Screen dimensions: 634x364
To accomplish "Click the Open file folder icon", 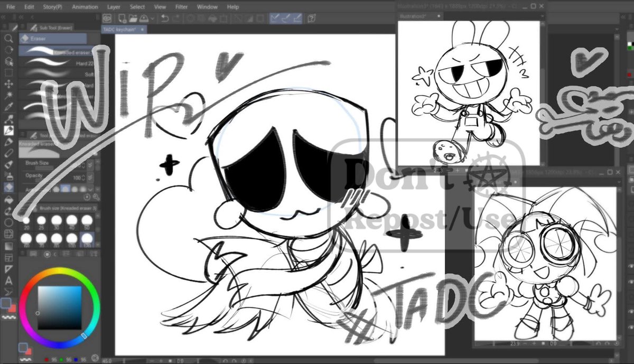I will pyautogui.click(x=132, y=18).
